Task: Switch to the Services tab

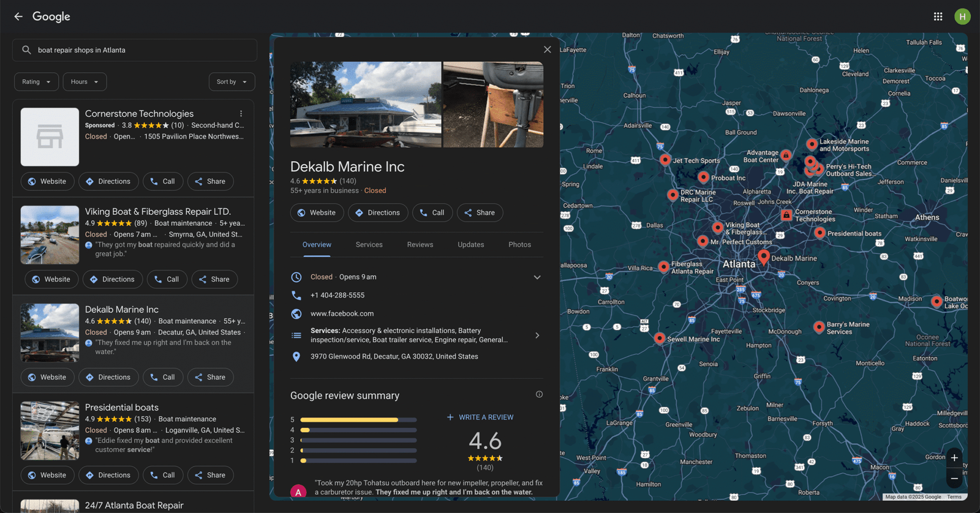Action: [369, 245]
